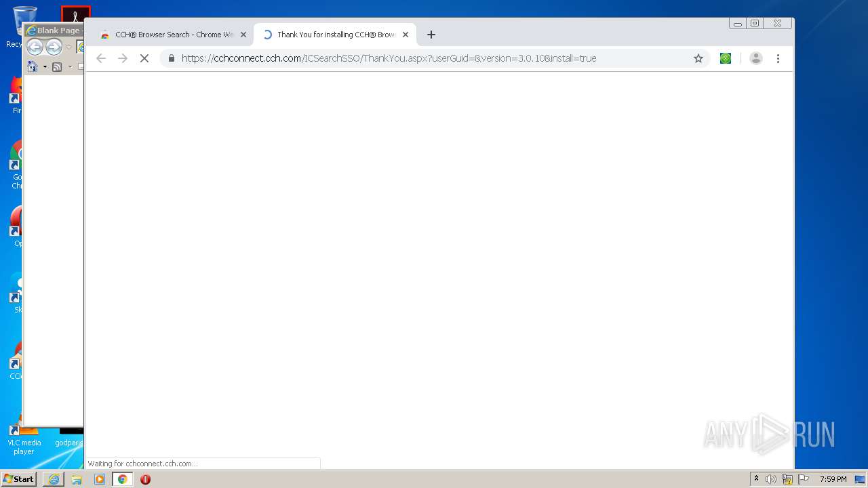This screenshot has height=488, width=868.
Task: Switch to Chrome via taskbar icon
Action: (123, 479)
